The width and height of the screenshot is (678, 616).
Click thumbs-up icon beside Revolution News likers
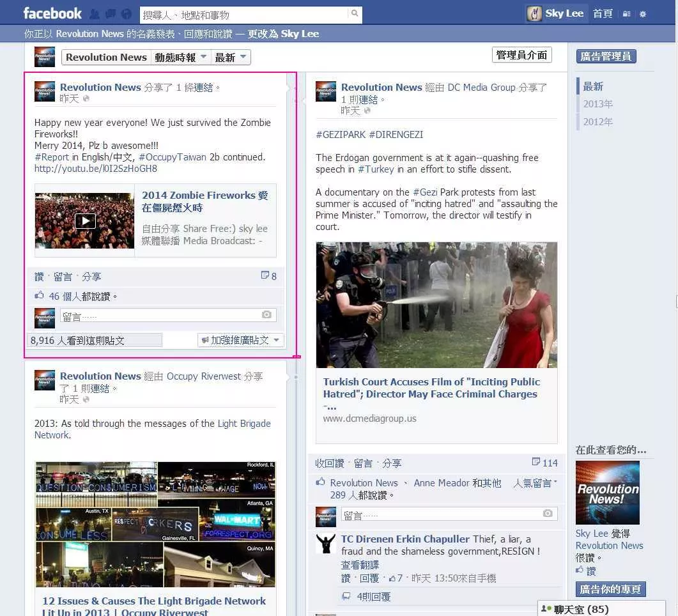320,482
